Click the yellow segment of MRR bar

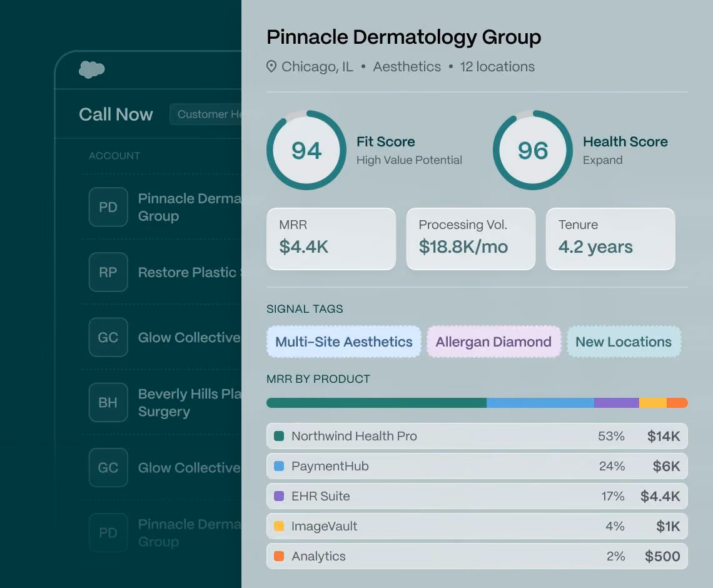653,403
